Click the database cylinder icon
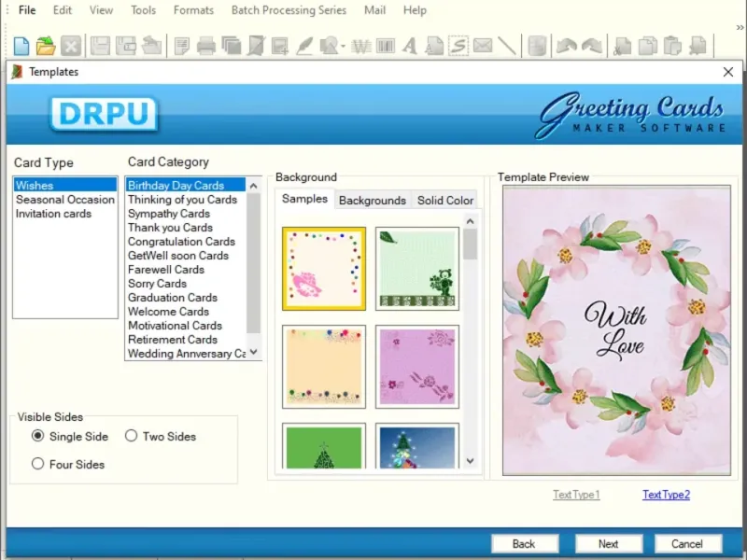Viewport: 747px width, 560px height. click(537, 46)
